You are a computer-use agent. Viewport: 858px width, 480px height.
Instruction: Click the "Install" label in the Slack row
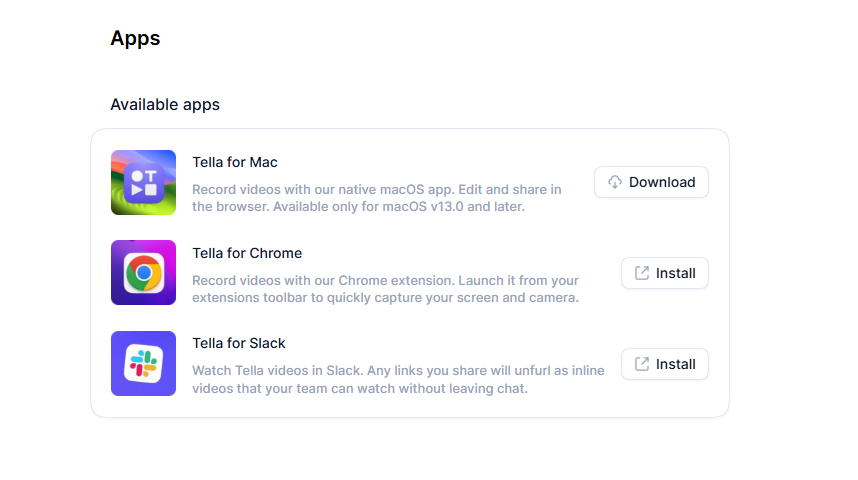676,364
